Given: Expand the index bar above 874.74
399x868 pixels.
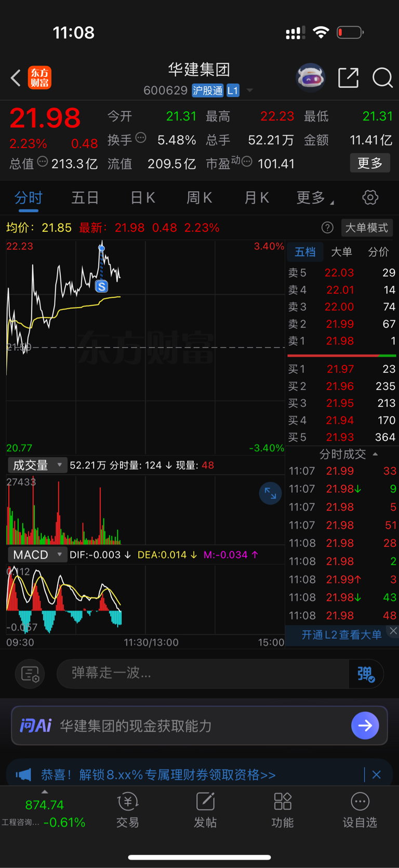Looking at the screenshot, I should coord(45,792).
